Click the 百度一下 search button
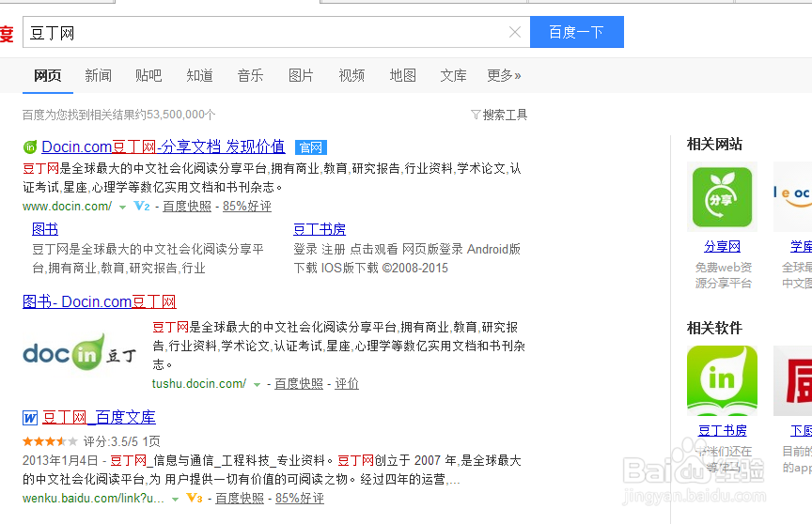Image resolution: width=812 pixels, height=524 pixels. coord(576,32)
